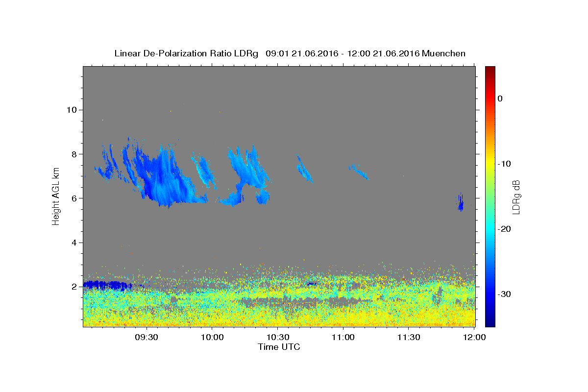Image resolution: width=588 pixels, height=392 pixels.
Task: Click the 'Time UTC' axis label
Action: 279,347
